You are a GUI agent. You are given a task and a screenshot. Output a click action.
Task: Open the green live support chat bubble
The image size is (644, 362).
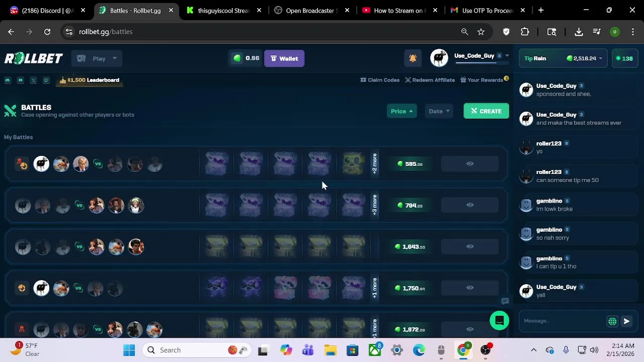pyautogui.click(x=500, y=320)
